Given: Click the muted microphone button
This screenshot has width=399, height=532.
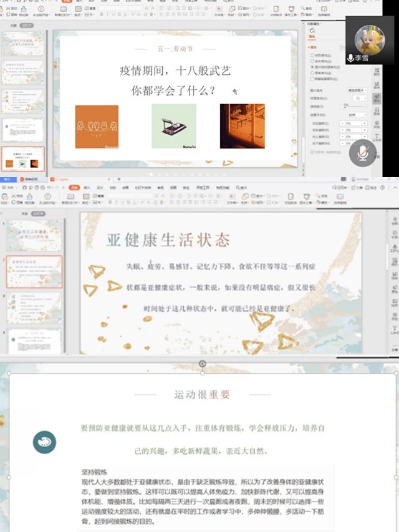Looking at the screenshot, I should coord(363,153).
